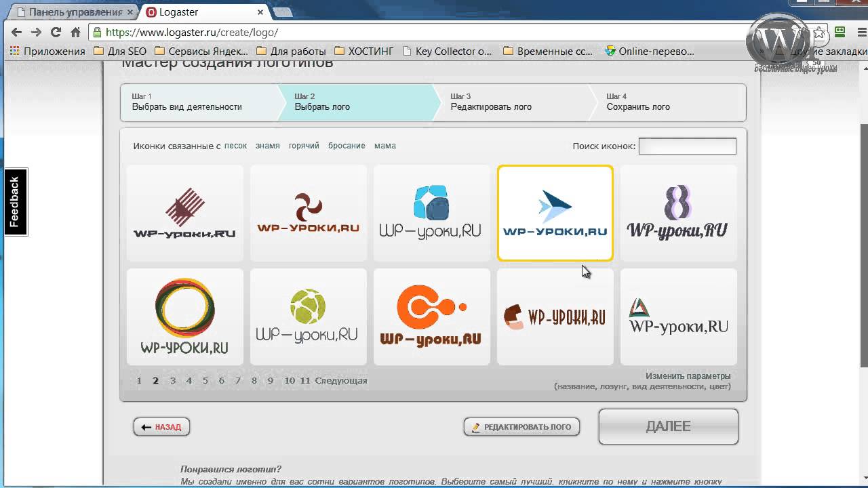
Task: Go to logo page 2
Action: (x=155, y=381)
